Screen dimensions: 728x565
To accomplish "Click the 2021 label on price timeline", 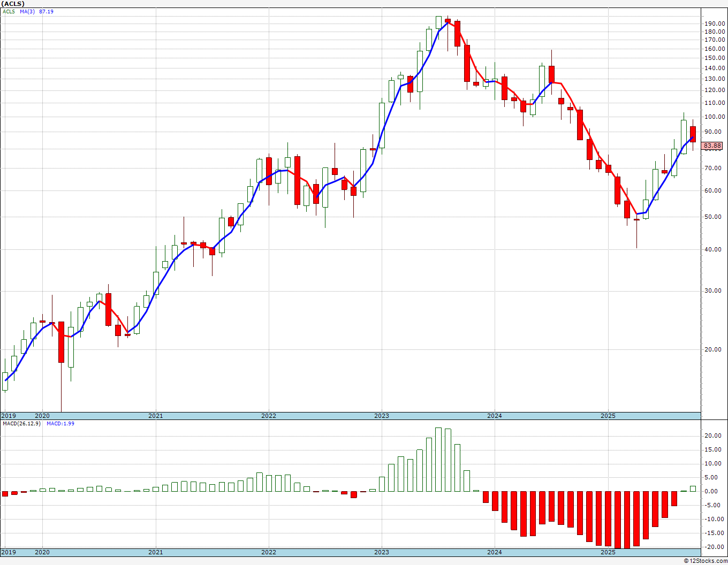I will [156, 416].
